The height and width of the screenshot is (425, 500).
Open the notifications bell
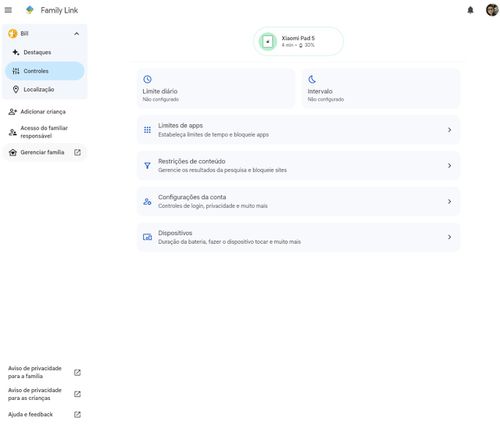pyautogui.click(x=470, y=10)
